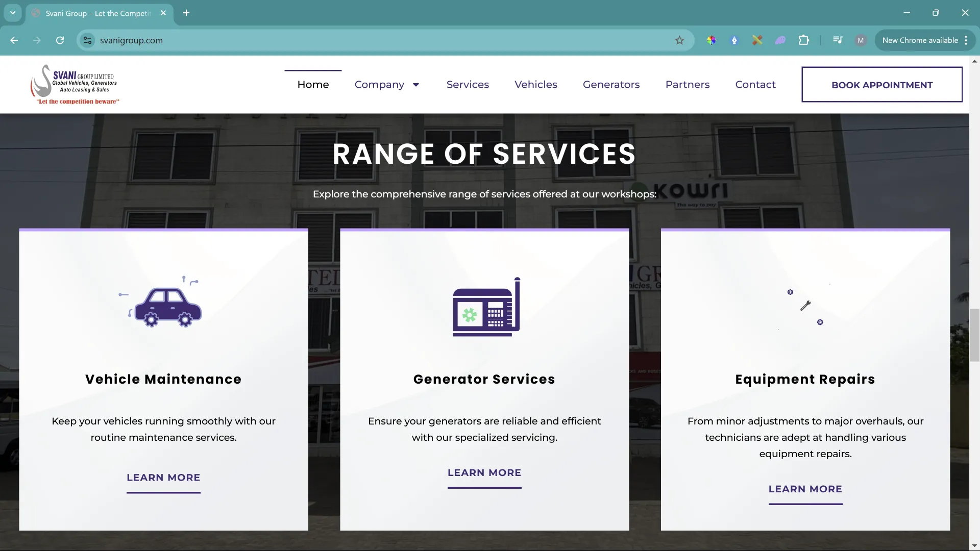980x551 pixels.
Task: Open the Chrome extensions puzzle icon
Action: 804,40
